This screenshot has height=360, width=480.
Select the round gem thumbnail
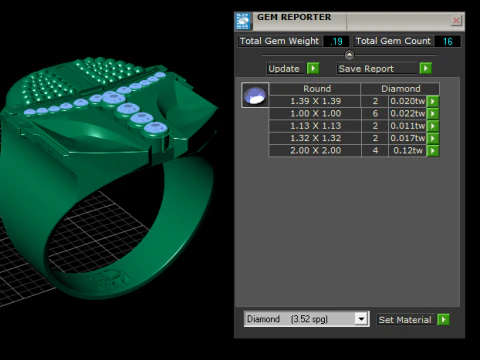pyautogui.click(x=255, y=95)
